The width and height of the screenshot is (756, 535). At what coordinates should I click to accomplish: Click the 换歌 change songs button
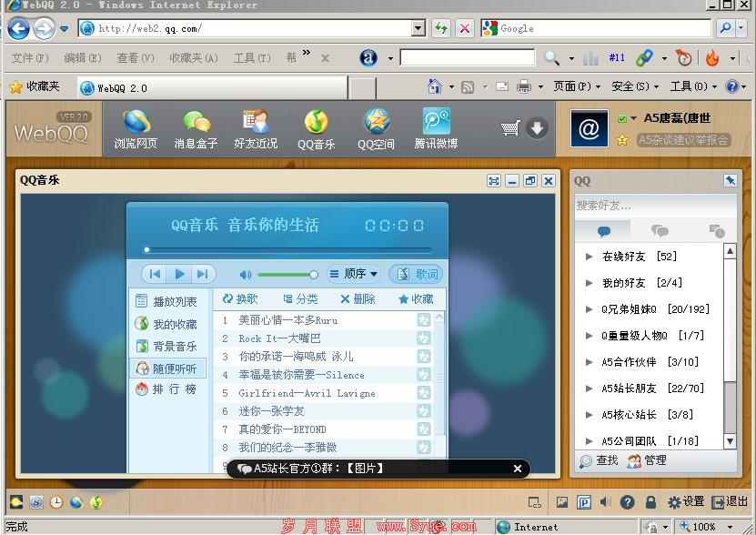240,299
